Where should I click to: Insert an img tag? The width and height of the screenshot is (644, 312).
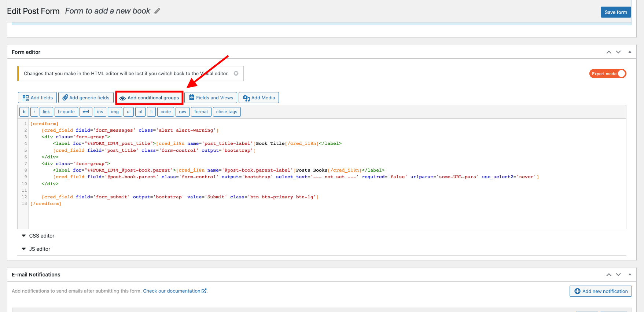(x=115, y=112)
